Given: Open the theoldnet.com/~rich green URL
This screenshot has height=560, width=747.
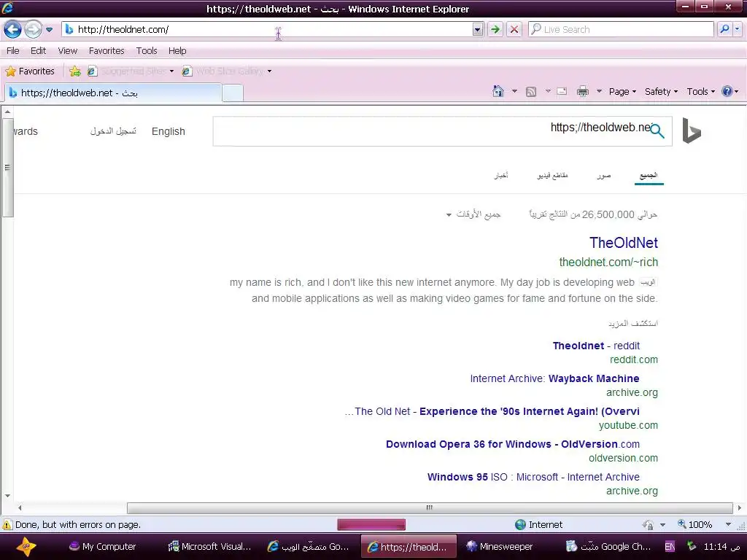Looking at the screenshot, I should 608,262.
